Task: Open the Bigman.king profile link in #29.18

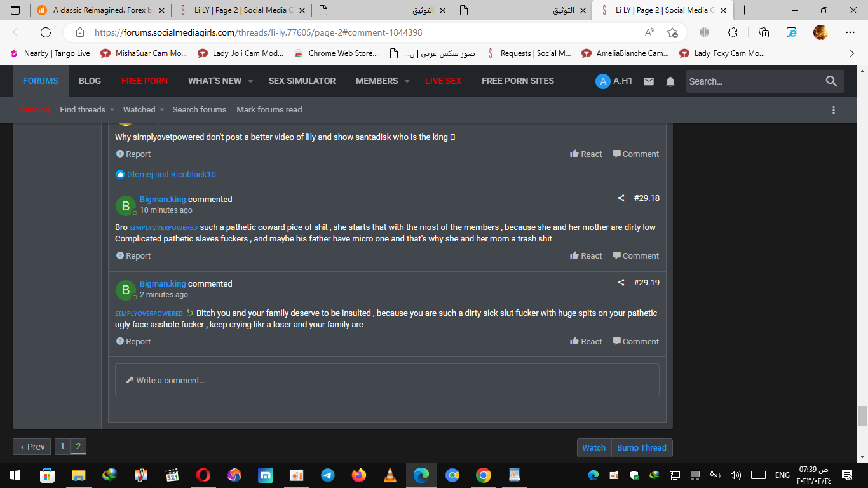Action: point(163,200)
